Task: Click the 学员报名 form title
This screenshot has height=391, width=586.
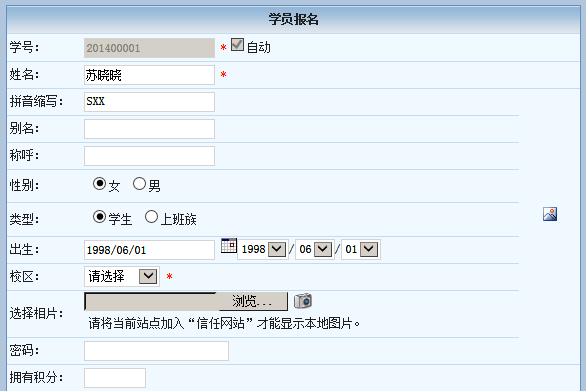Action: [x=293, y=19]
